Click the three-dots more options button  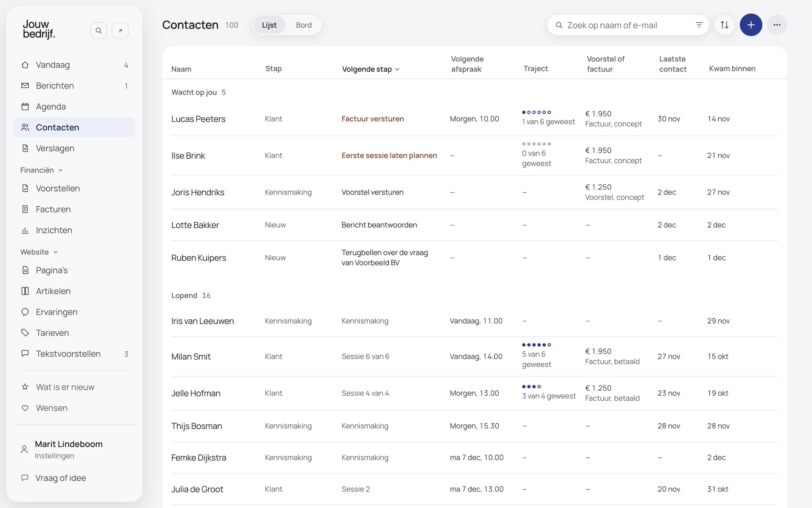[777, 25]
